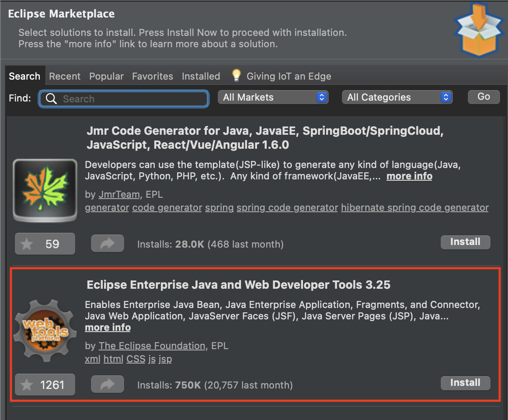This screenshot has height=420, width=508.
Task: Click the spring tag link
Action: [x=219, y=207]
